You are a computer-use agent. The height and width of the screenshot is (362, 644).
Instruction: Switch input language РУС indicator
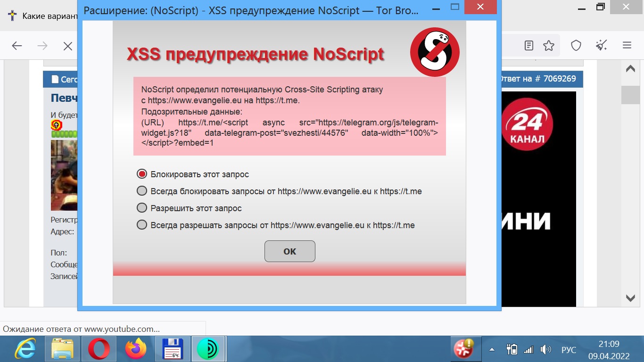click(x=569, y=350)
